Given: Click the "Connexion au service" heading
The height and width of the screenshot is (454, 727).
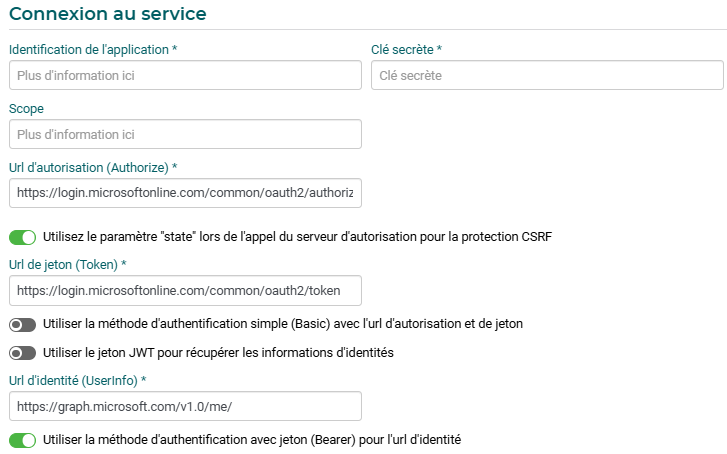Looking at the screenshot, I should (x=108, y=14).
